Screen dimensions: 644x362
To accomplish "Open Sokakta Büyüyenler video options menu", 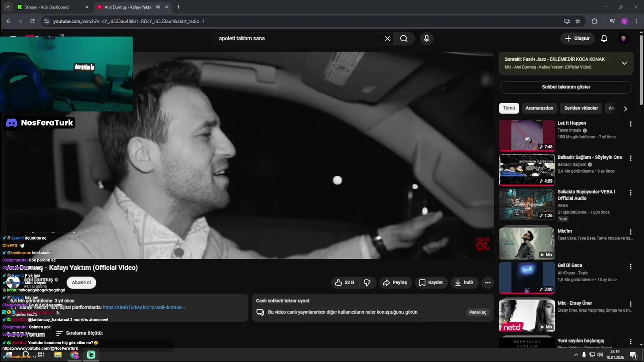I will [630, 193].
